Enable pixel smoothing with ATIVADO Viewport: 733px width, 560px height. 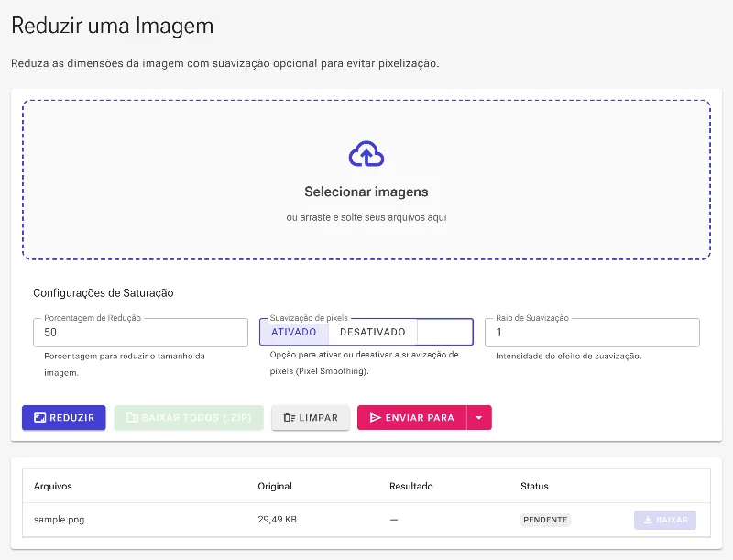click(293, 332)
